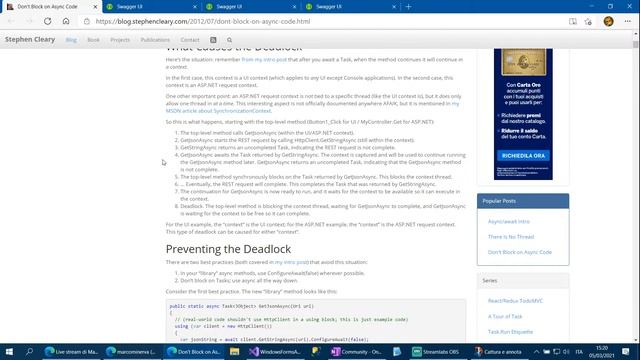Show hidden system tray icons chevron
The height and width of the screenshot is (360, 640).
coord(536,352)
